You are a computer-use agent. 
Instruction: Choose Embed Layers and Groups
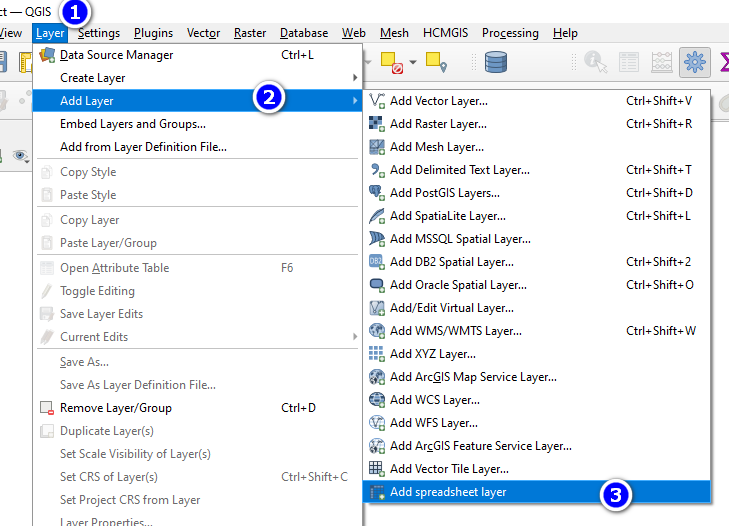coord(197,124)
